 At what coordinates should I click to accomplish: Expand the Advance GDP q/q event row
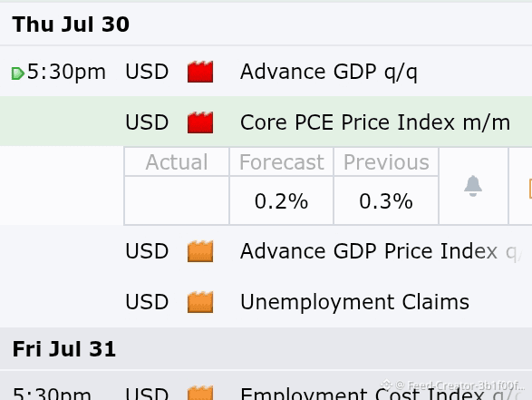[x=266, y=72]
